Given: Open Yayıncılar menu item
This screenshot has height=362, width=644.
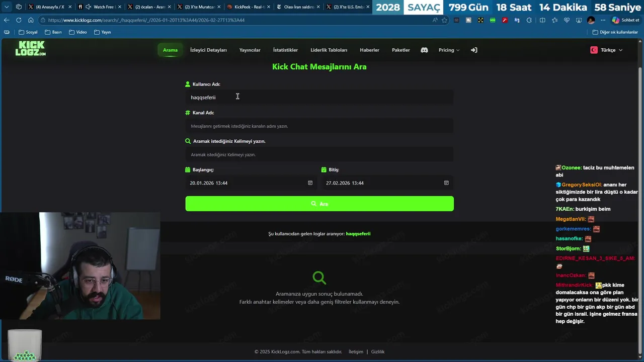Looking at the screenshot, I should coord(250,50).
